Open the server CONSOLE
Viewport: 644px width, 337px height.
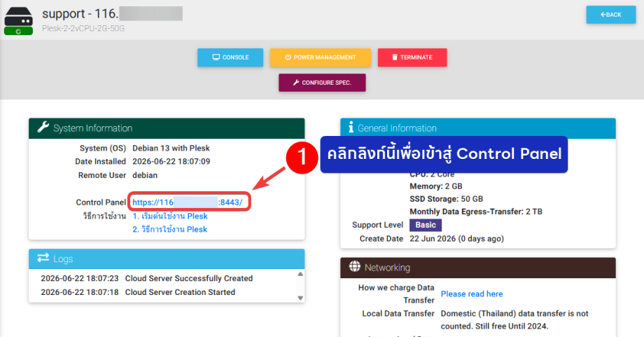[230, 57]
